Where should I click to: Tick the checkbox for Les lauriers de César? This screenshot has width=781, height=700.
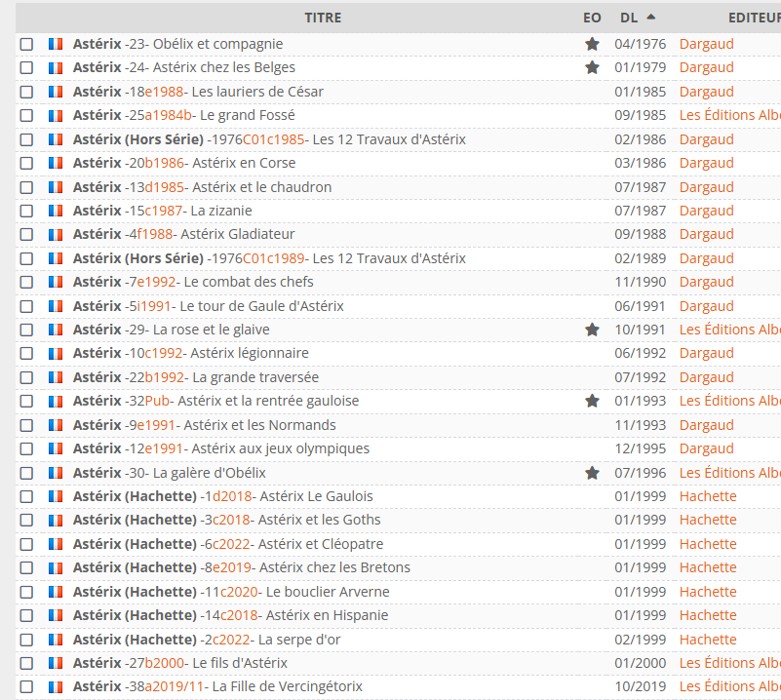(x=26, y=92)
